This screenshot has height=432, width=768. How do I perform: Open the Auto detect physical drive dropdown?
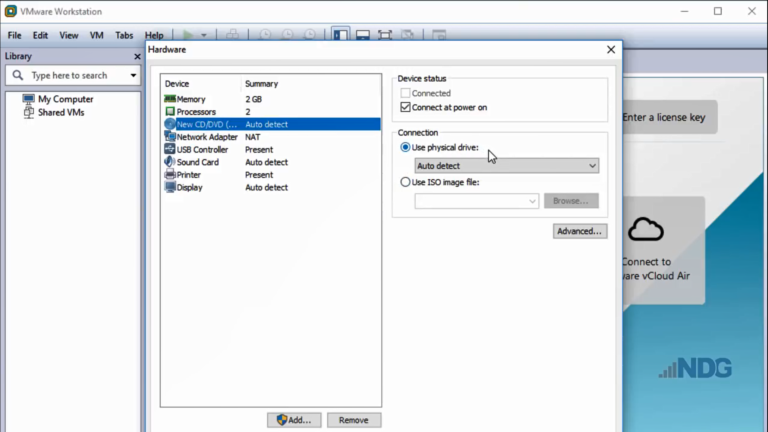506,166
